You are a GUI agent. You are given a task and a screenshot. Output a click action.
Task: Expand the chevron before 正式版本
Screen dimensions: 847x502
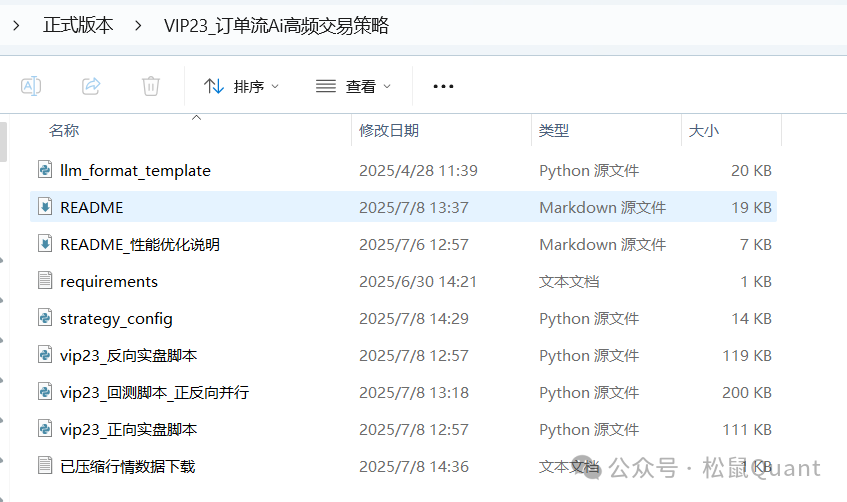16,25
